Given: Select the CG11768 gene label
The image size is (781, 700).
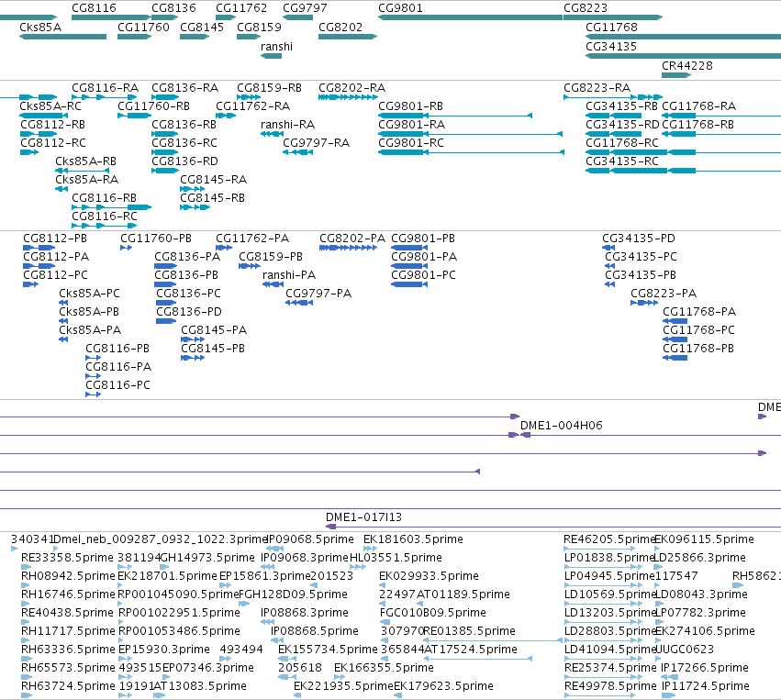Looking at the screenshot, I should [x=611, y=27].
